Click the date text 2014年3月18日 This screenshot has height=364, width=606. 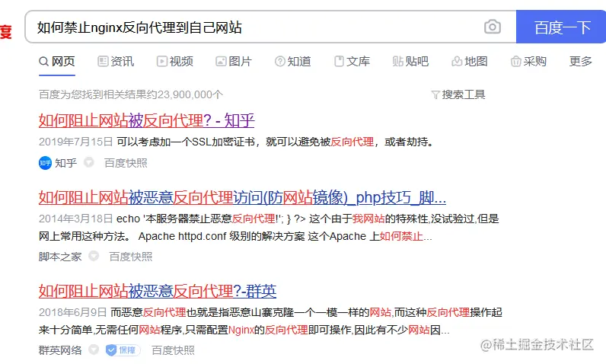76,219
